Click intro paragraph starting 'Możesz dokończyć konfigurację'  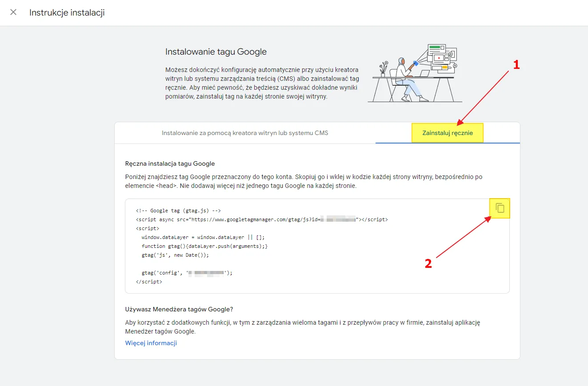262,83
